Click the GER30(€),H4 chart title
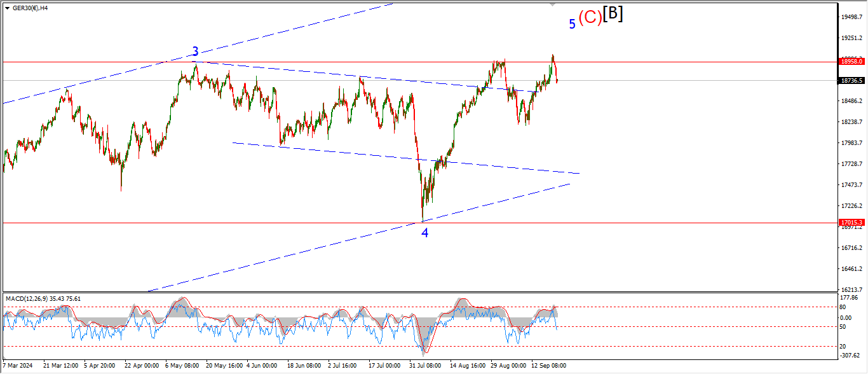 32,8
